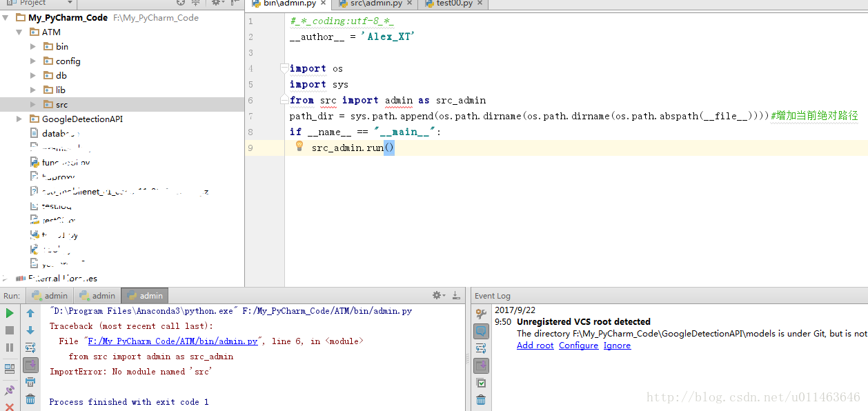Close the test00.py tab

pos(480,3)
